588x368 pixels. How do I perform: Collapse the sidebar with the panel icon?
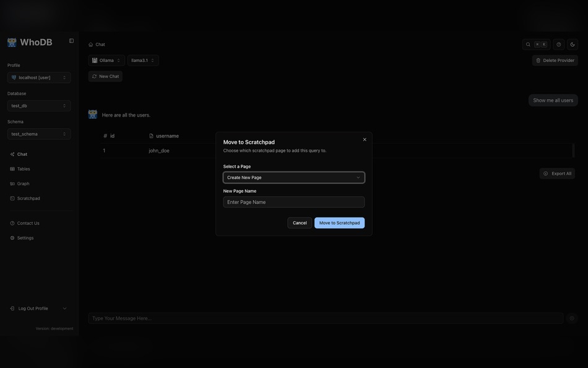(69, 39)
